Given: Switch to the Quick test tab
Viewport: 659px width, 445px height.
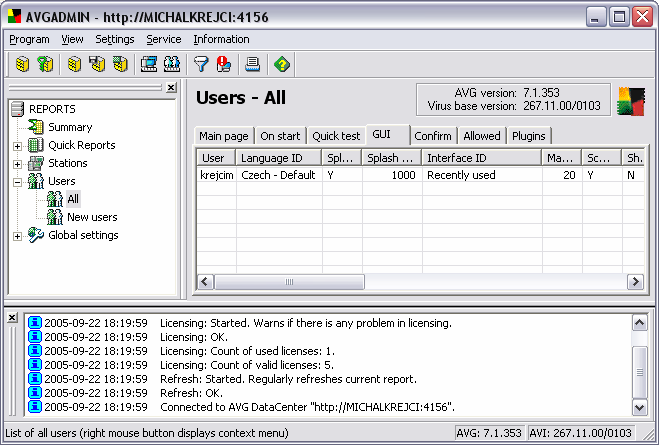Looking at the screenshot, I should coord(336,136).
